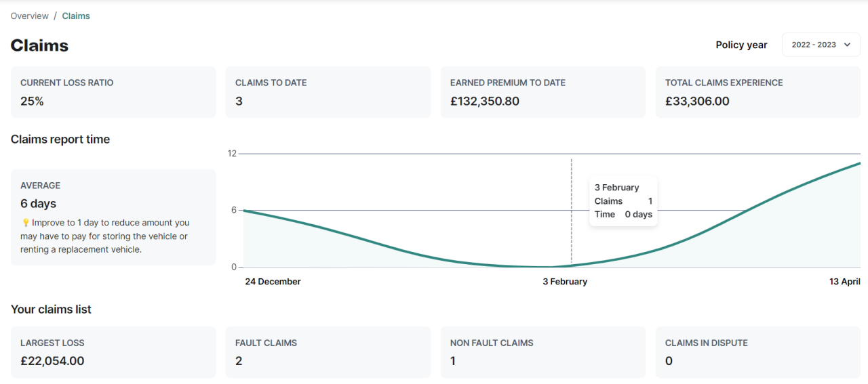Click the Claims In Dispute card

758,352
